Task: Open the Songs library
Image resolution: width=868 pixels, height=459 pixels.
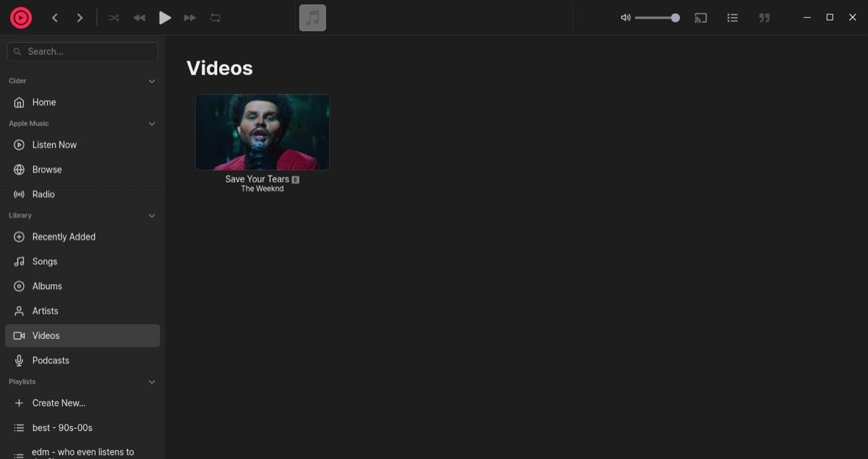Action: tap(82, 262)
